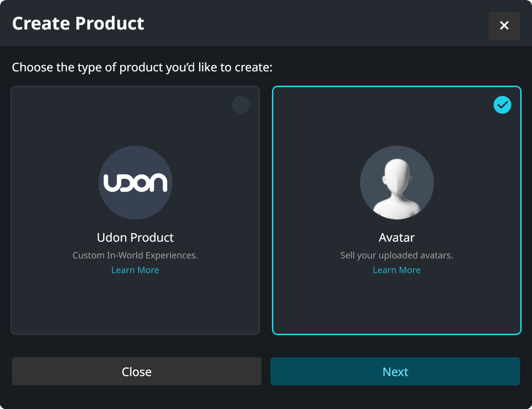The image size is (532, 409).
Task: Click the Avatar mannequin icon
Action: point(397,183)
